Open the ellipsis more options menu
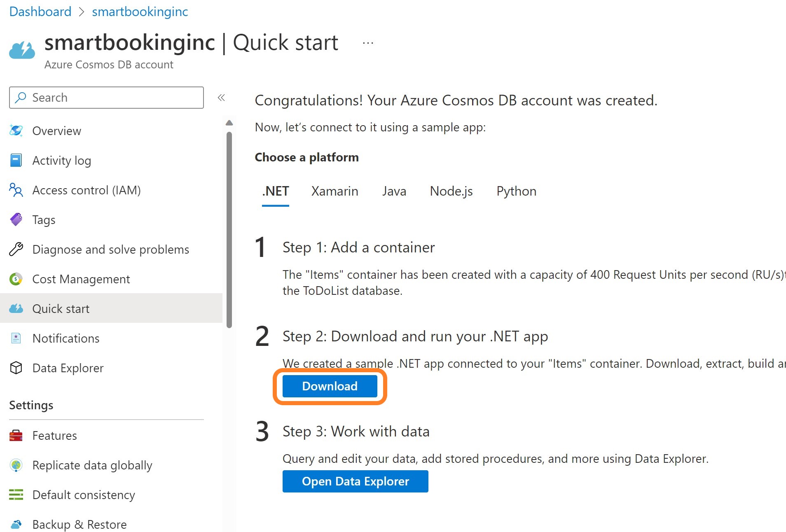 [368, 43]
